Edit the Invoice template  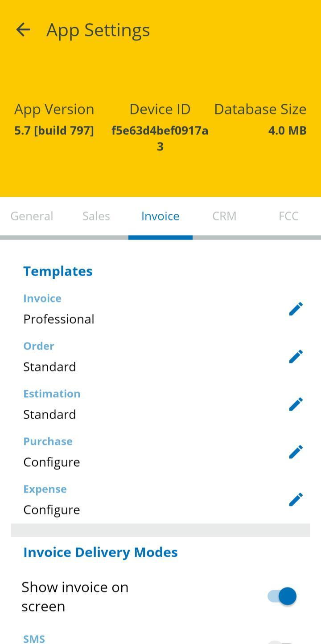point(296,309)
